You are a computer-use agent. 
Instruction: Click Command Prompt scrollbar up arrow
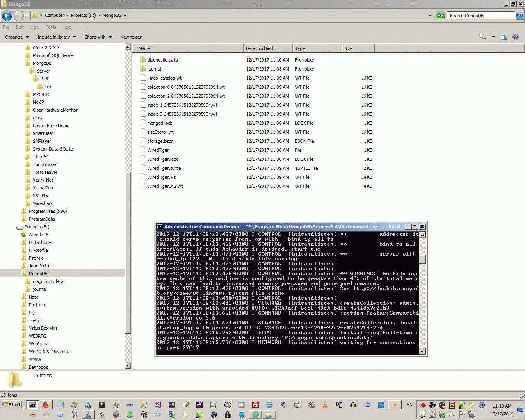[422, 235]
